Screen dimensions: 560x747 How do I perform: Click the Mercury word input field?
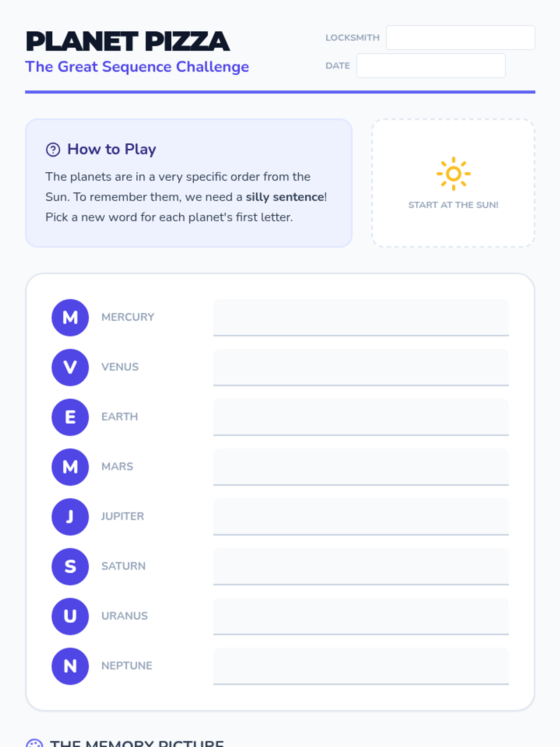coord(361,317)
